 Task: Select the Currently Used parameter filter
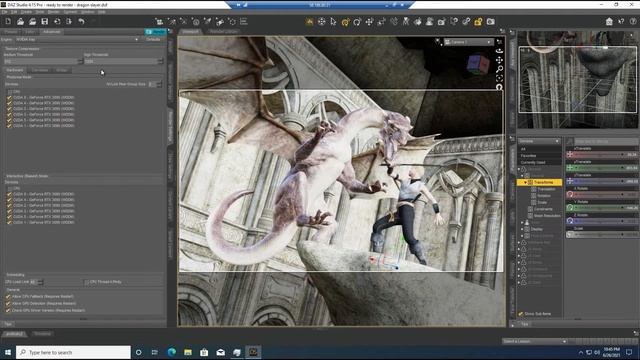coord(533,162)
